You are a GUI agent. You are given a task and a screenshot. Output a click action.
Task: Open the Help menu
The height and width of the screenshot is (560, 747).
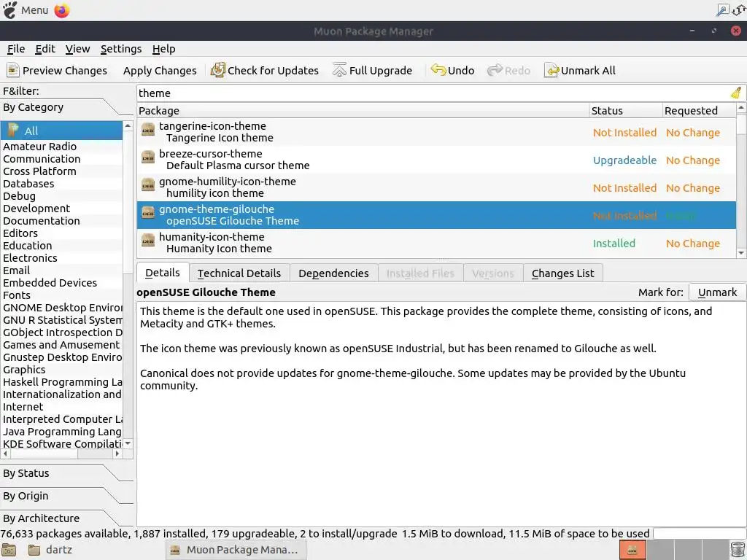pos(164,49)
